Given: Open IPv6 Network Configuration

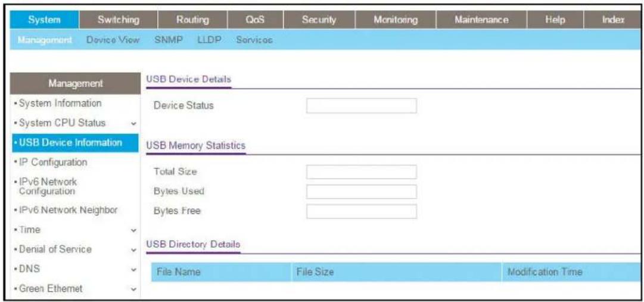Looking at the screenshot, I should (47, 186).
